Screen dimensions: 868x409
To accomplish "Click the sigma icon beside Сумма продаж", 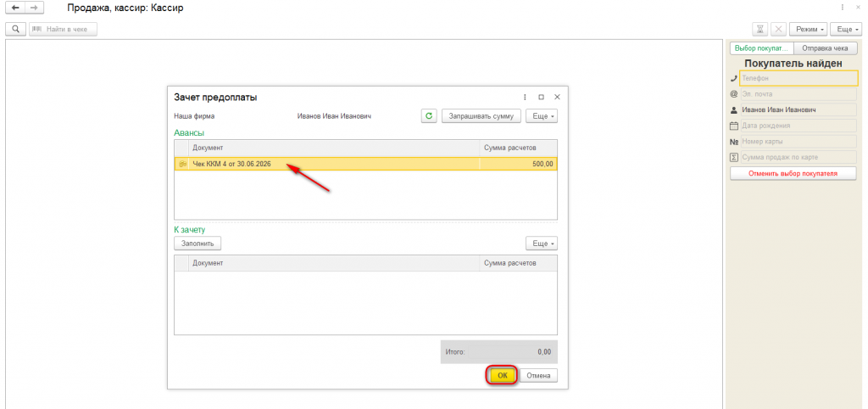I will [x=734, y=157].
